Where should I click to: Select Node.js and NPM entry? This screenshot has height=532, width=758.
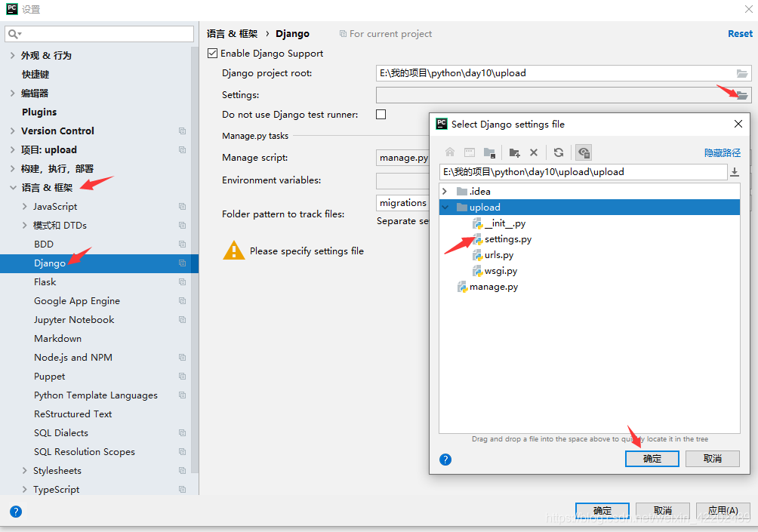click(73, 357)
